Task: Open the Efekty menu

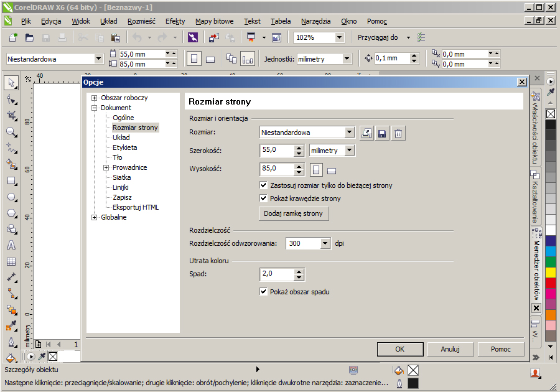Action: tap(175, 21)
